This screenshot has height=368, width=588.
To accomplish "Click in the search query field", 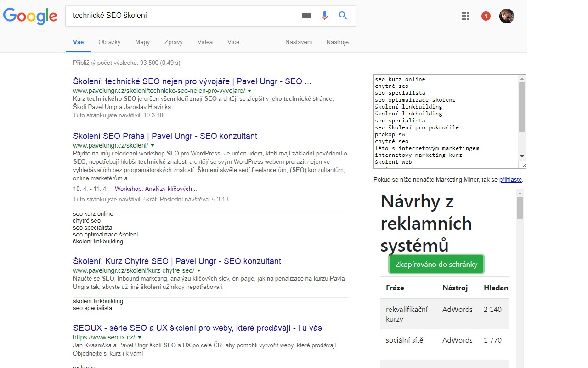I will pos(184,16).
